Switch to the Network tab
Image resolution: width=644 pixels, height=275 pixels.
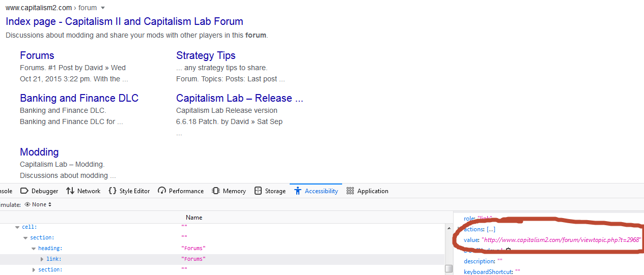pos(83,191)
